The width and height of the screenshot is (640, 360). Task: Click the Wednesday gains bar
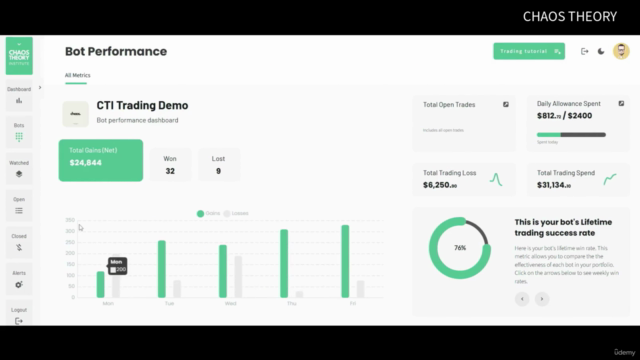tap(223, 271)
